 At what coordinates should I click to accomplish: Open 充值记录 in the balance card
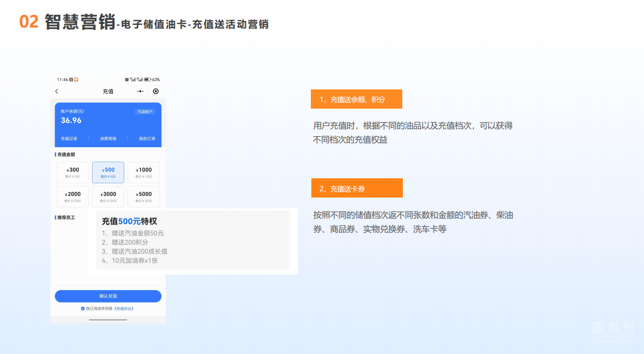[x=69, y=139]
